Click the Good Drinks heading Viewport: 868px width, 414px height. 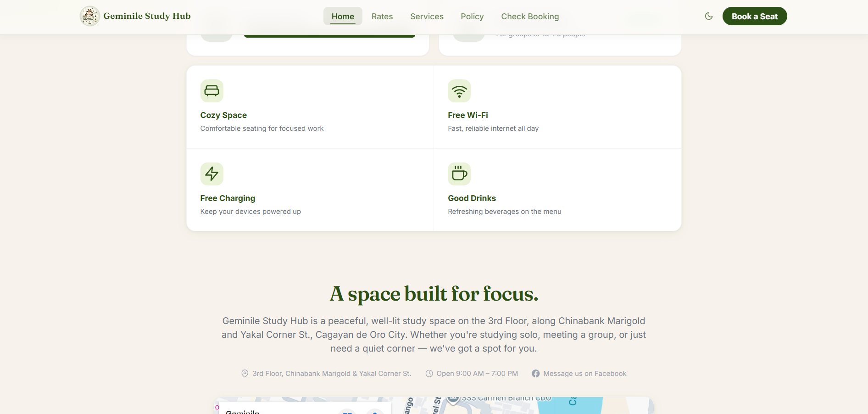click(472, 198)
